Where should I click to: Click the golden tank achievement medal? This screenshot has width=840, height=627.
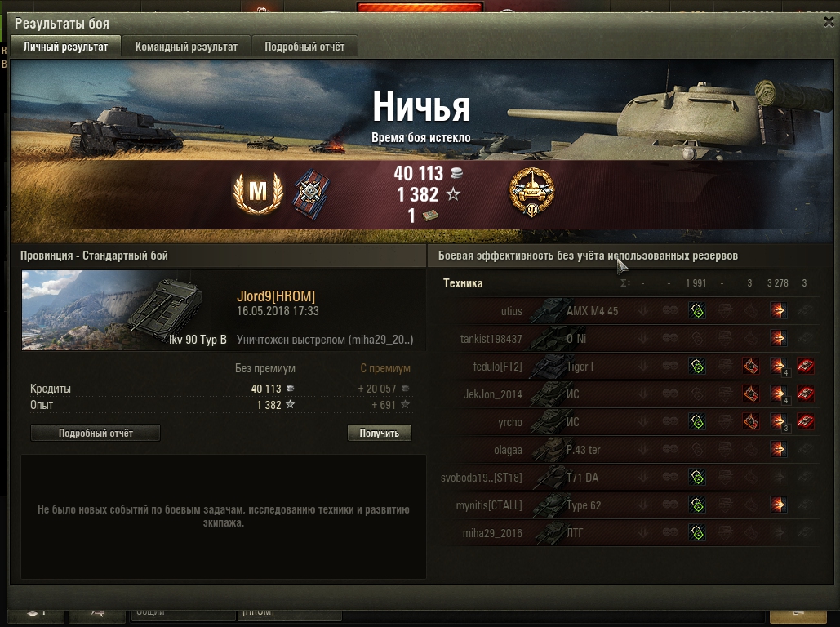531,193
